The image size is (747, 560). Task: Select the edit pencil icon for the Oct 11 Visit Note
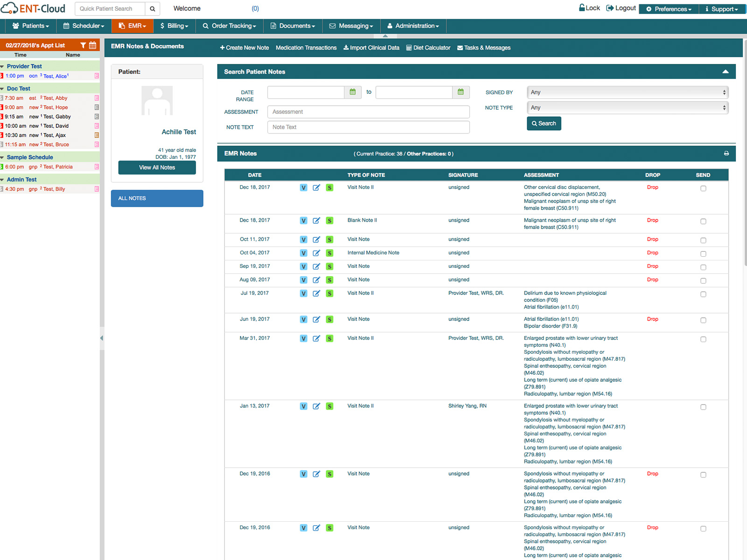[317, 239]
